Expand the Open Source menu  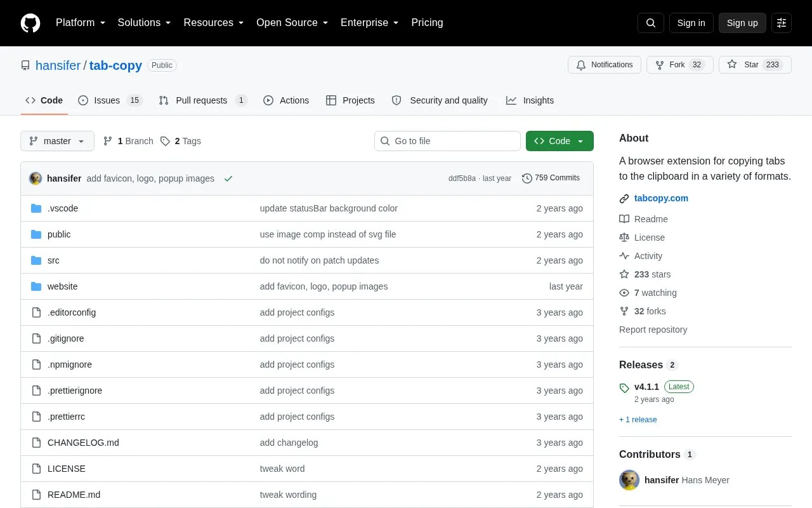tap(292, 23)
